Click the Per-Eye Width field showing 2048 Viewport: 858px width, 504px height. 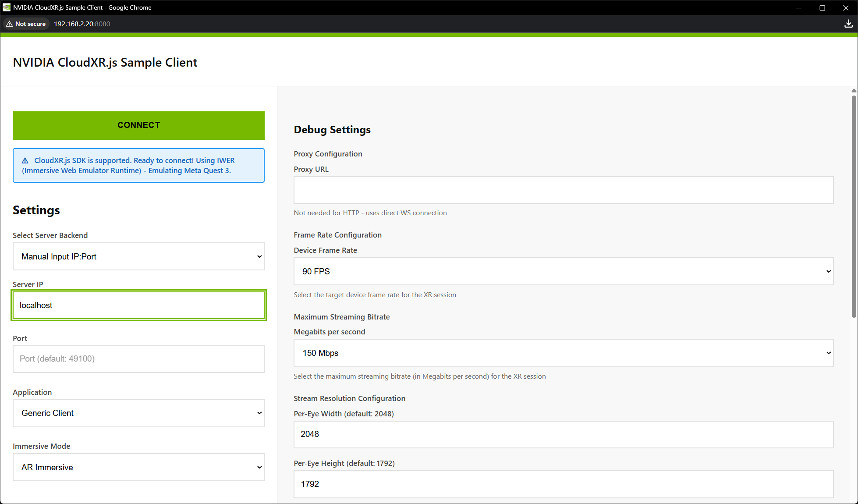[564, 434]
